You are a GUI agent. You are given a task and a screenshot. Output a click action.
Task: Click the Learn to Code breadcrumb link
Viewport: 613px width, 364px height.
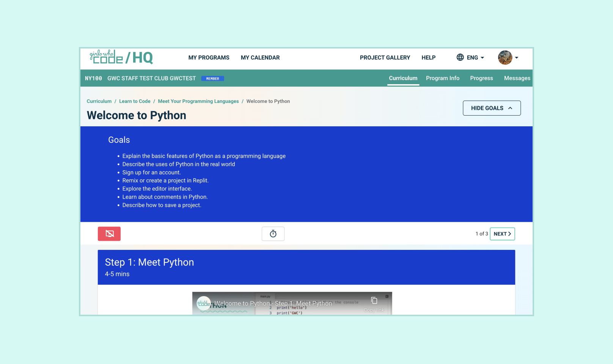pos(135,101)
